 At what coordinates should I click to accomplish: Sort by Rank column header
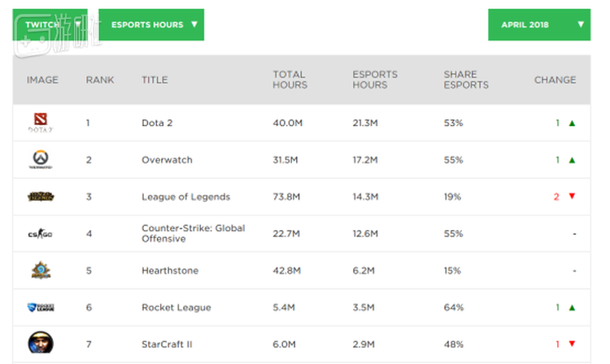[100, 80]
